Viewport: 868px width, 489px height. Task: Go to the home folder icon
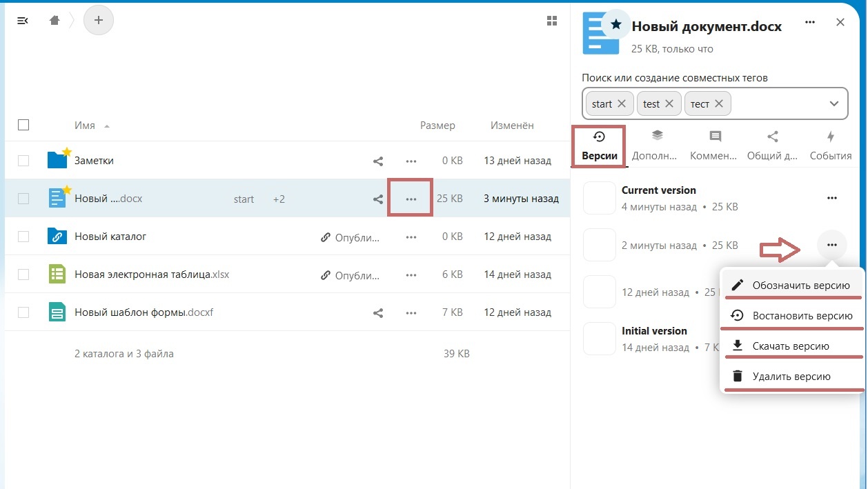(55, 21)
